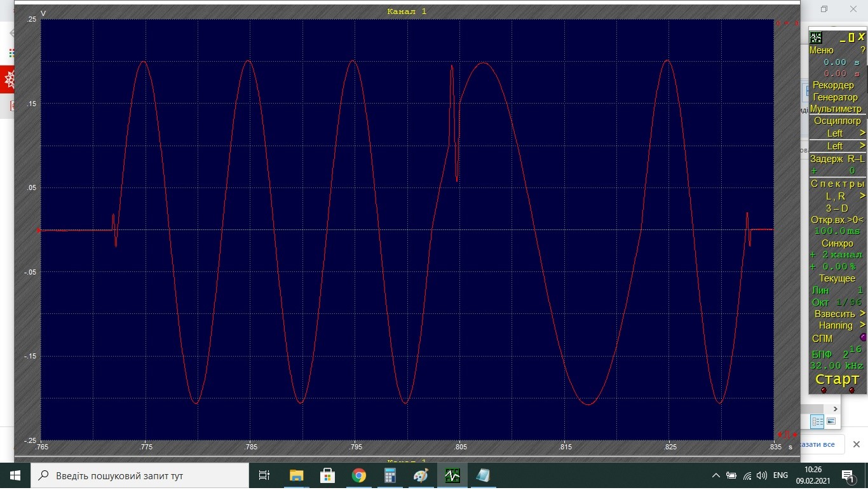Click the Канал 1 graph title
The height and width of the screenshot is (490, 868).
[407, 11]
